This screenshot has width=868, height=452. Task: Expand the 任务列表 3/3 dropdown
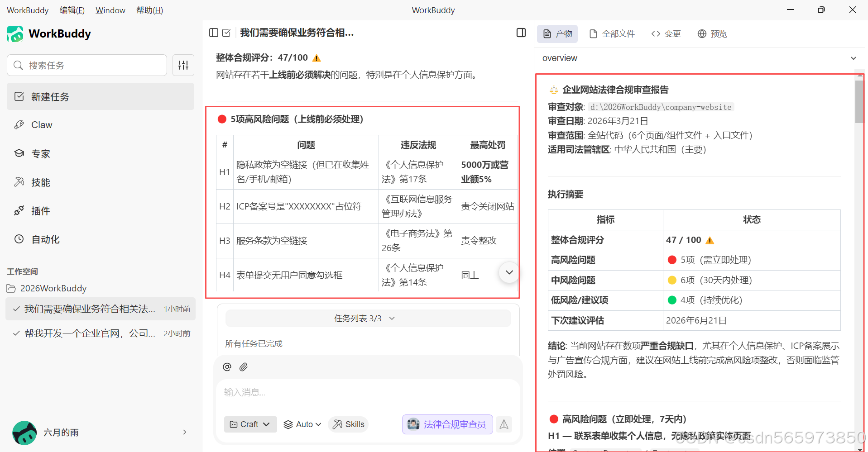[x=368, y=319]
